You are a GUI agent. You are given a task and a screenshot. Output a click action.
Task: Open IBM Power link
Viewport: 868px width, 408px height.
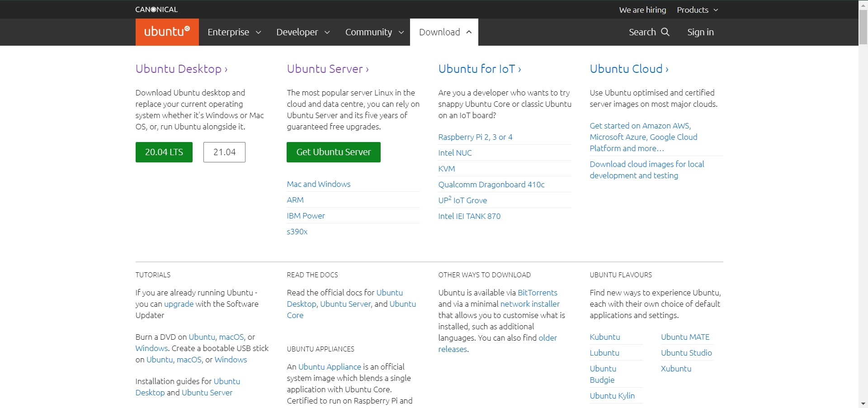tap(306, 216)
